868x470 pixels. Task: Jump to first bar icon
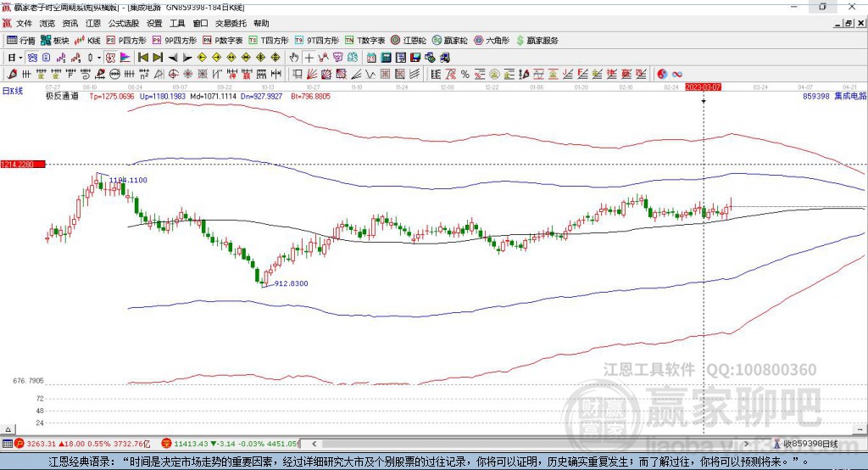(142, 58)
